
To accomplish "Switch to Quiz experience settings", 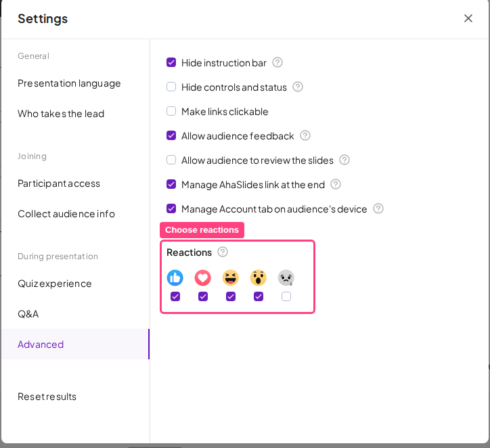I will tap(55, 284).
